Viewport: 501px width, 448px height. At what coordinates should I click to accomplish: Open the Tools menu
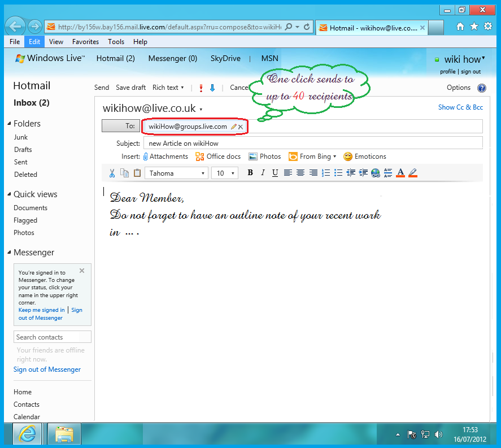click(x=116, y=42)
